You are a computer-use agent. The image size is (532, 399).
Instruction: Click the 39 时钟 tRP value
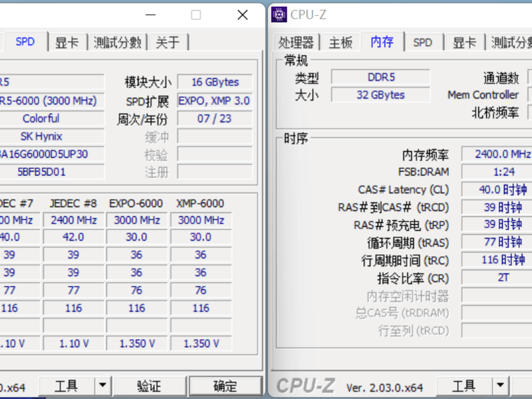[x=497, y=225]
